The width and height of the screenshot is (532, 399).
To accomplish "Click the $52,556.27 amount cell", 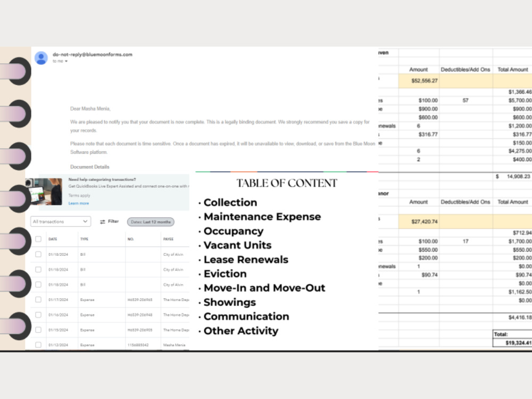I will 419,81.
